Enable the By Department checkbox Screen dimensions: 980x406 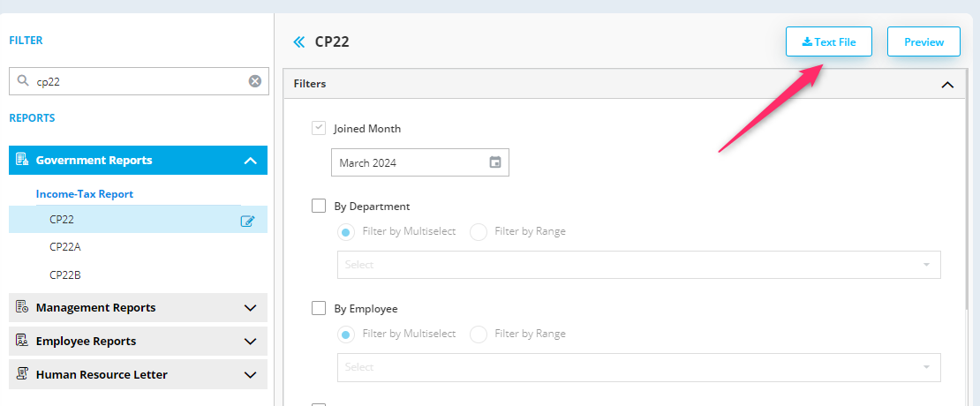pos(320,207)
